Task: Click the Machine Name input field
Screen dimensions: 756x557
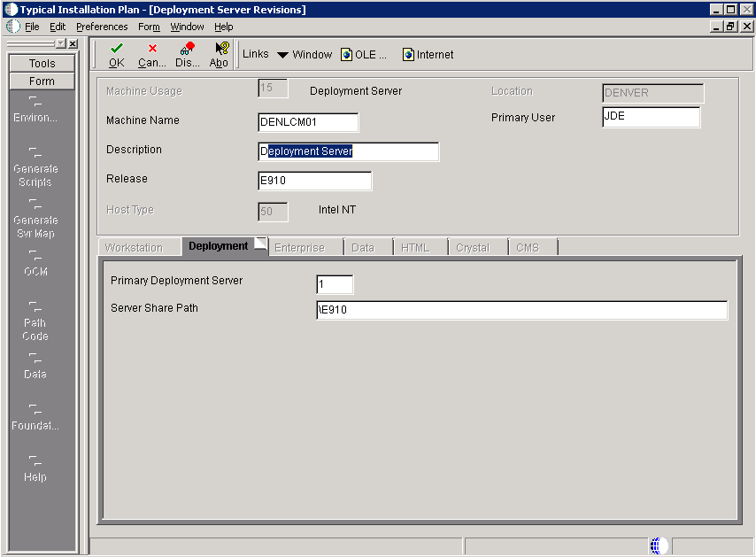Action: (x=308, y=122)
